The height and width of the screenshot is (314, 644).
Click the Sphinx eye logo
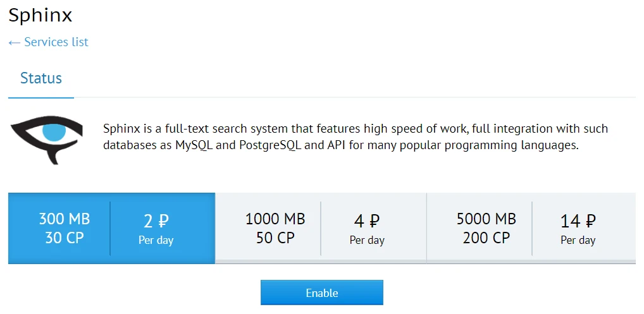coord(47,139)
